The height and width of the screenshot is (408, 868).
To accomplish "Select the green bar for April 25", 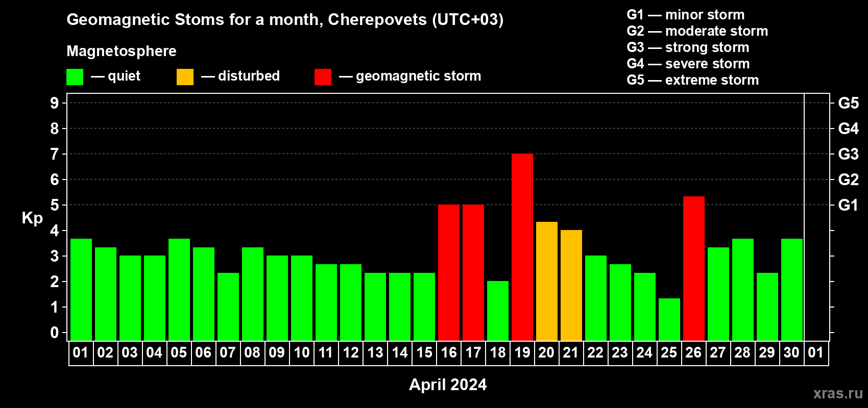I will point(669,319).
